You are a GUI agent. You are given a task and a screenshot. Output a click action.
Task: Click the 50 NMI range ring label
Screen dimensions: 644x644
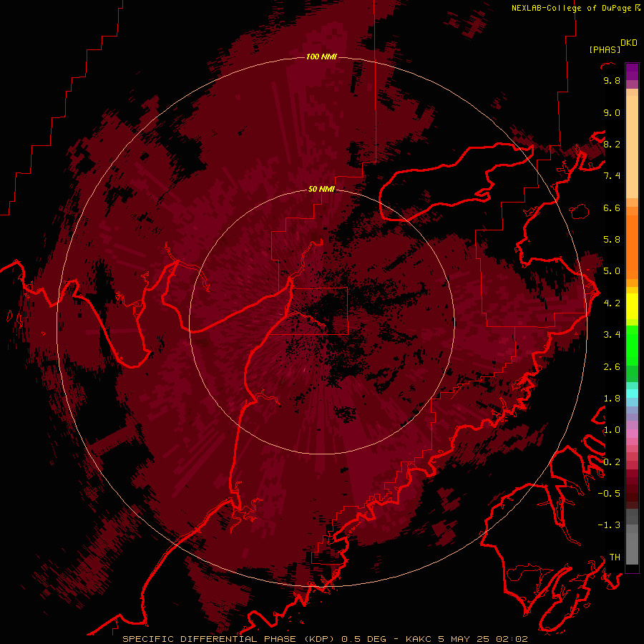(x=321, y=190)
